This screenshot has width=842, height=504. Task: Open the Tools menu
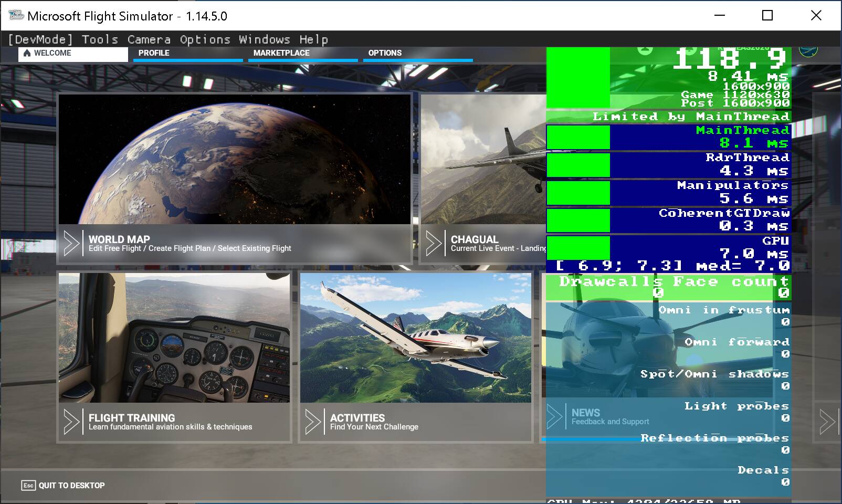(100, 39)
